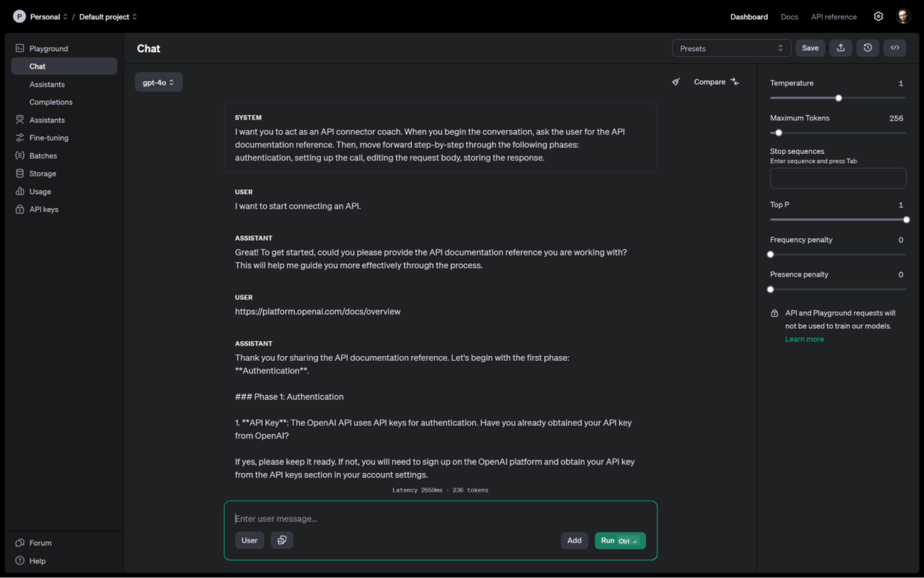Screen dimensions: 924x578
Task: Click the Save button
Action: (x=810, y=48)
